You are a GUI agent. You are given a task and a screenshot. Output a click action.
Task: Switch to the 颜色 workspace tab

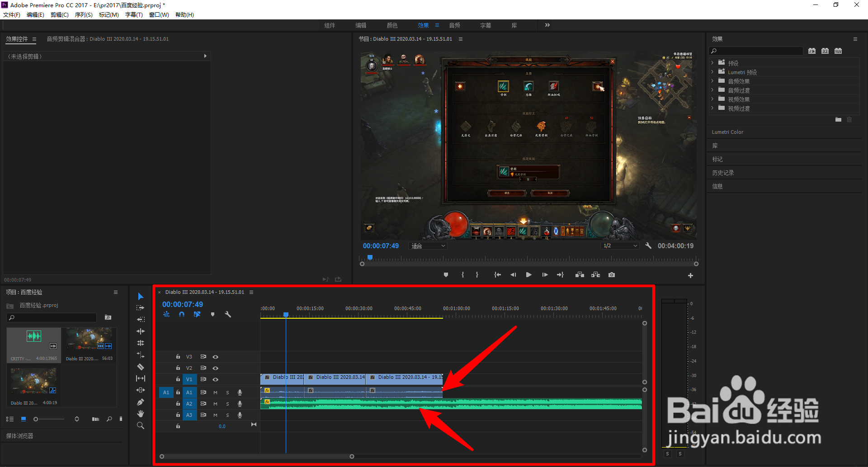392,25
